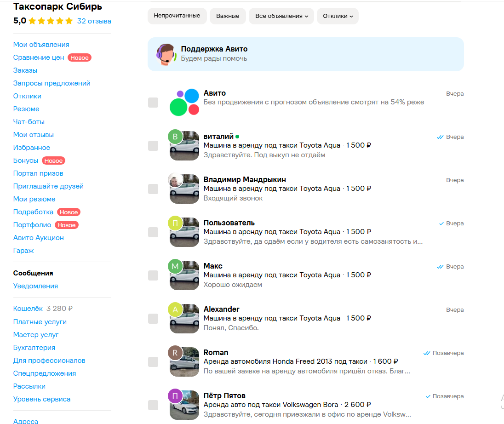
Task: Open the Заказы sidebar item
Action: [x=25, y=70]
